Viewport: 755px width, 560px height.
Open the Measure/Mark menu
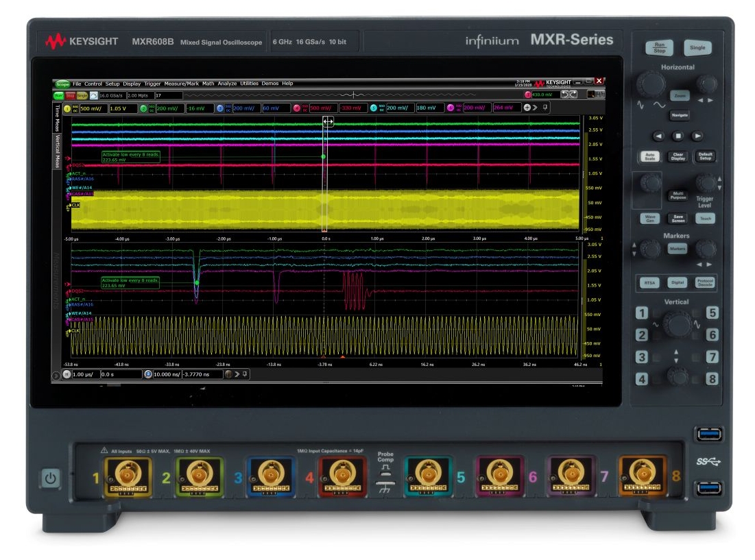coord(181,84)
